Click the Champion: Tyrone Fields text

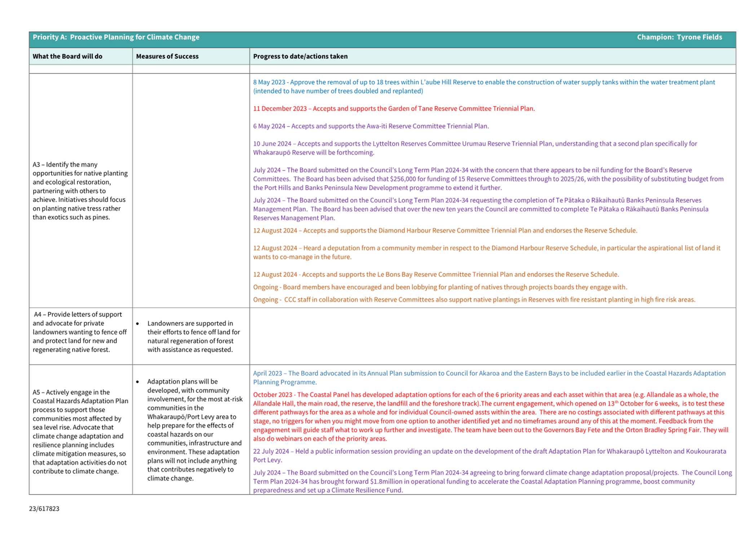coord(679,37)
